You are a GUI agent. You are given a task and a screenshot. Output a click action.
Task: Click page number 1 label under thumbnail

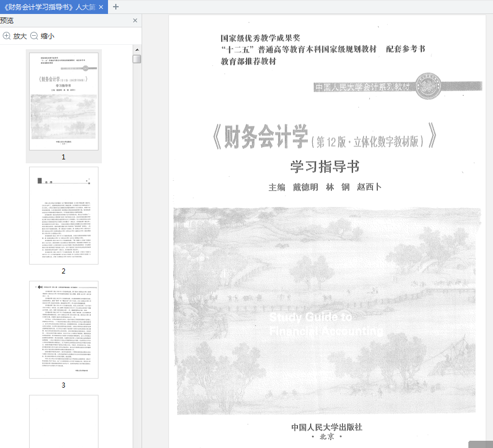coord(63,157)
